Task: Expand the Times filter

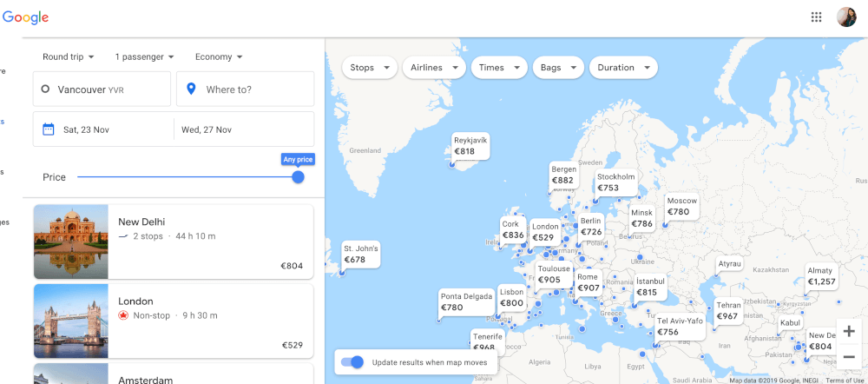Action: tap(499, 68)
